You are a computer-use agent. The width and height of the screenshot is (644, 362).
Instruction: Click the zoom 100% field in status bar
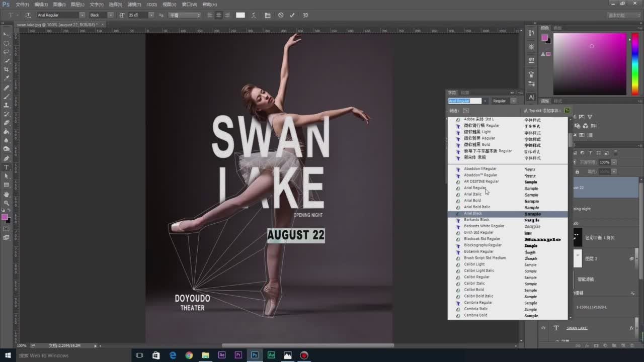pyautogui.click(x=22, y=345)
